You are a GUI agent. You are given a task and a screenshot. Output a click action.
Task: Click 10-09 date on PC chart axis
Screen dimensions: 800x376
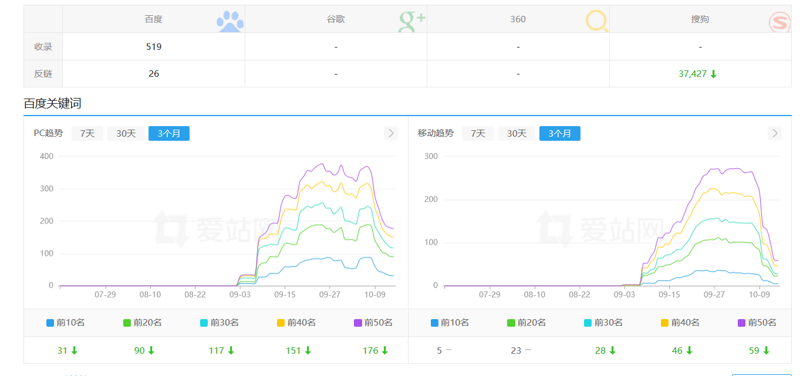tap(374, 295)
